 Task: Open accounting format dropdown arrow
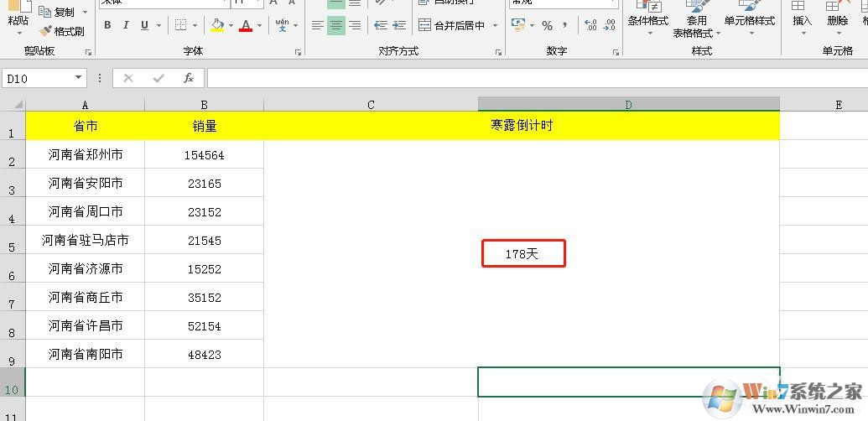pyautogui.click(x=532, y=25)
